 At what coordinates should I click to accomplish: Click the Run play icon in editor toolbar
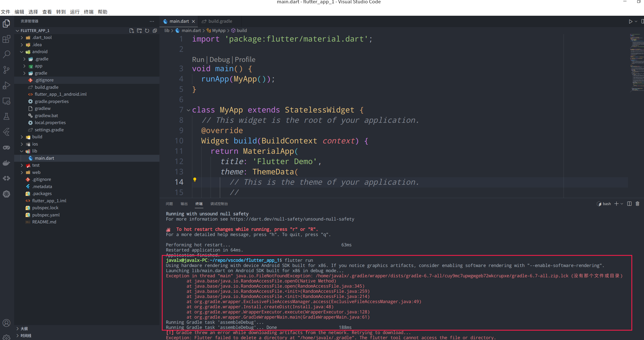coord(630,21)
